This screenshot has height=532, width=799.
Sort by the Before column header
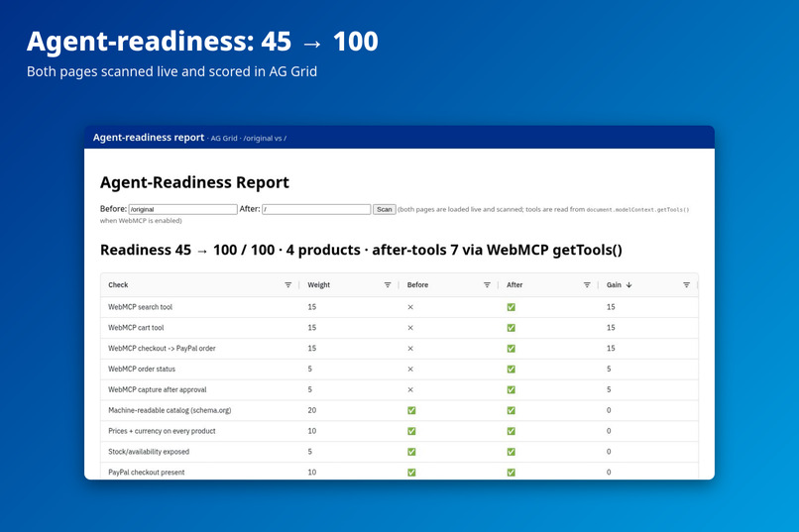[x=417, y=285]
